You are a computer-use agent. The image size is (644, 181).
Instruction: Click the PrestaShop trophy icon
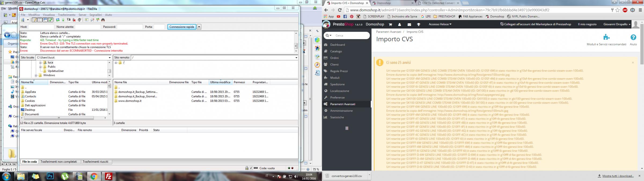418,24
